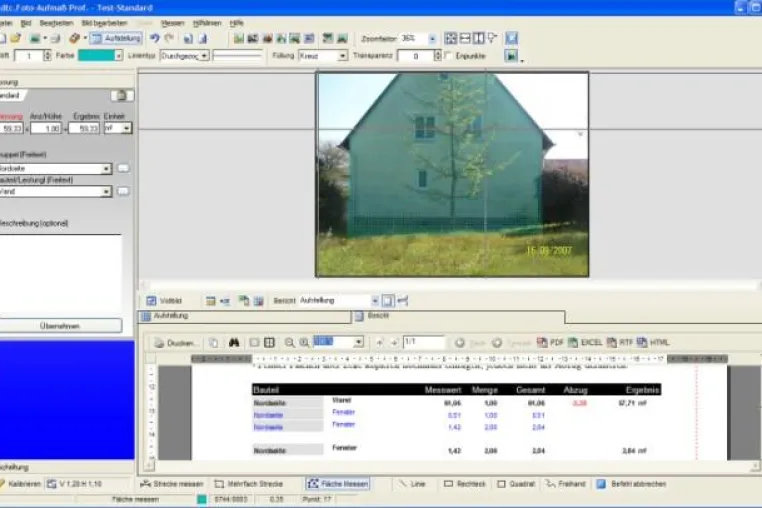Viewport: 762px width, 508px height.
Task: Choose the Freihand drawing tool
Action: [565, 484]
